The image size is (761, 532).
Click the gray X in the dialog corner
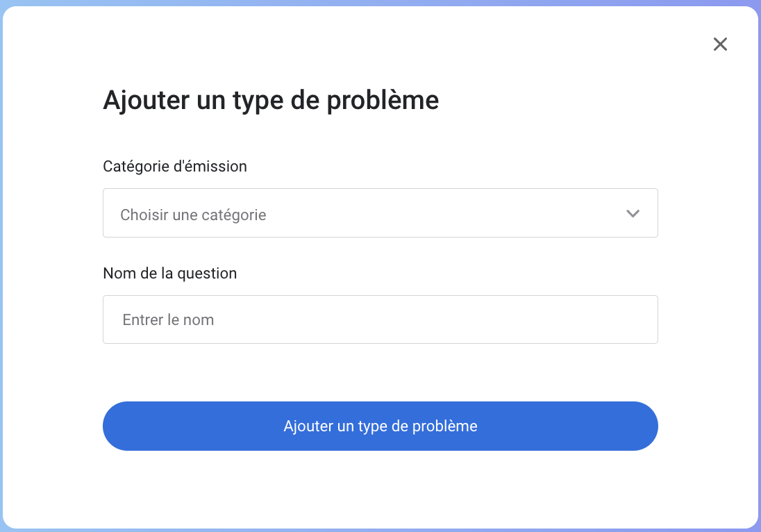[720, 44]
